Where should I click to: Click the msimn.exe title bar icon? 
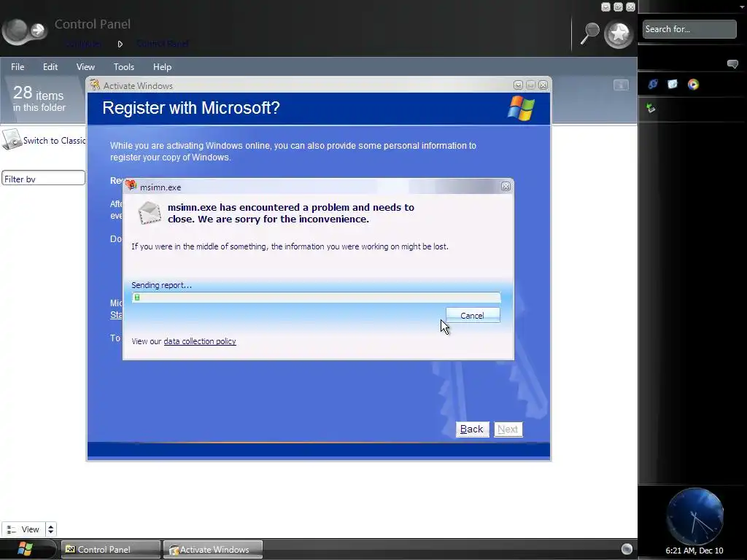[x=131, y=185]
